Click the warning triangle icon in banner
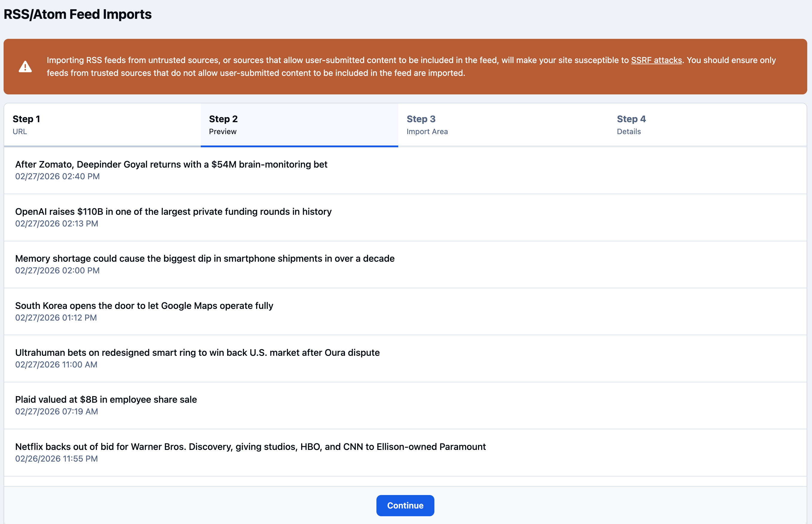Viewport: 812px width, 524px height. pos(25,67)
